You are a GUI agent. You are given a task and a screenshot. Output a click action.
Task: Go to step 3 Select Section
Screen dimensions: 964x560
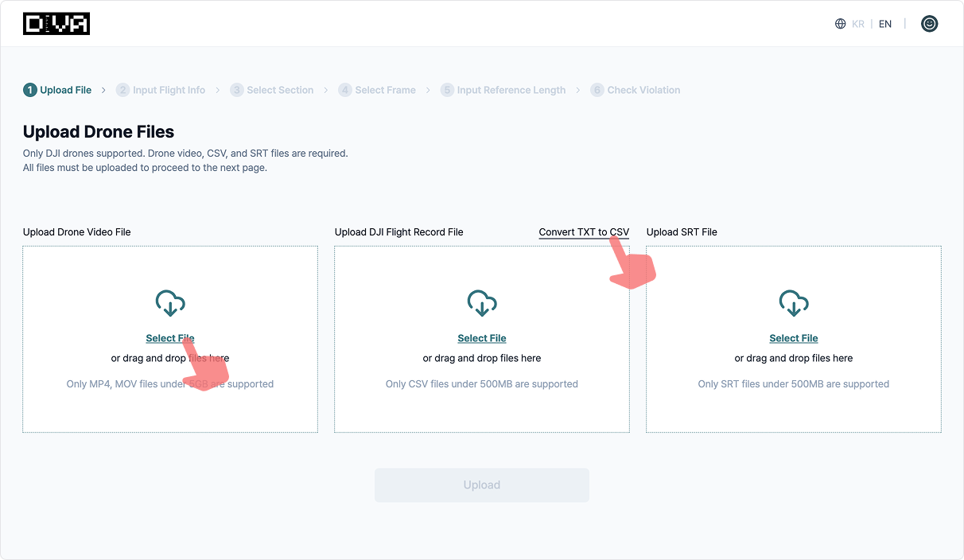(x=272, y=90)
